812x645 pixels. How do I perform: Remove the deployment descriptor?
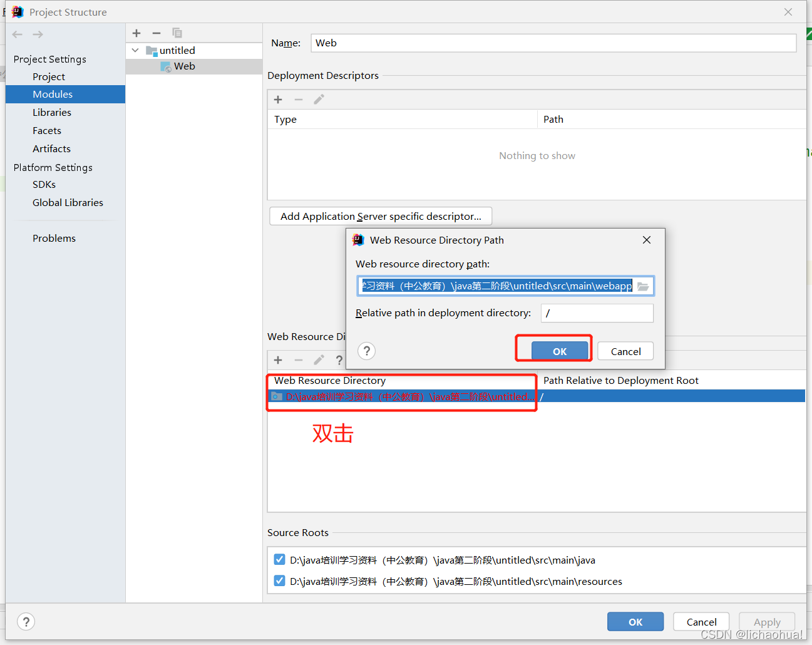pos(299,100)
